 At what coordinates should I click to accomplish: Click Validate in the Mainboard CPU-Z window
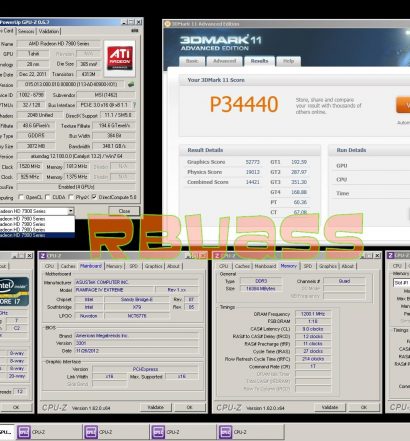click(x=155, y=407)
